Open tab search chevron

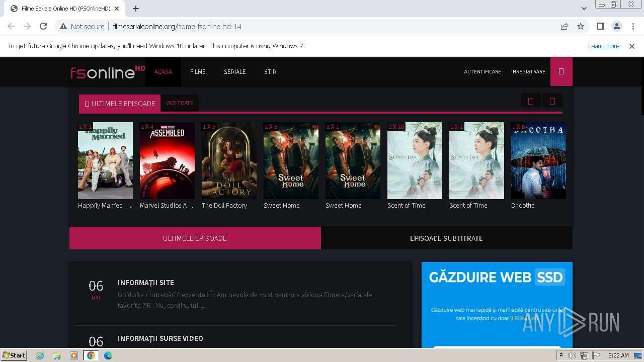point(584,9)
